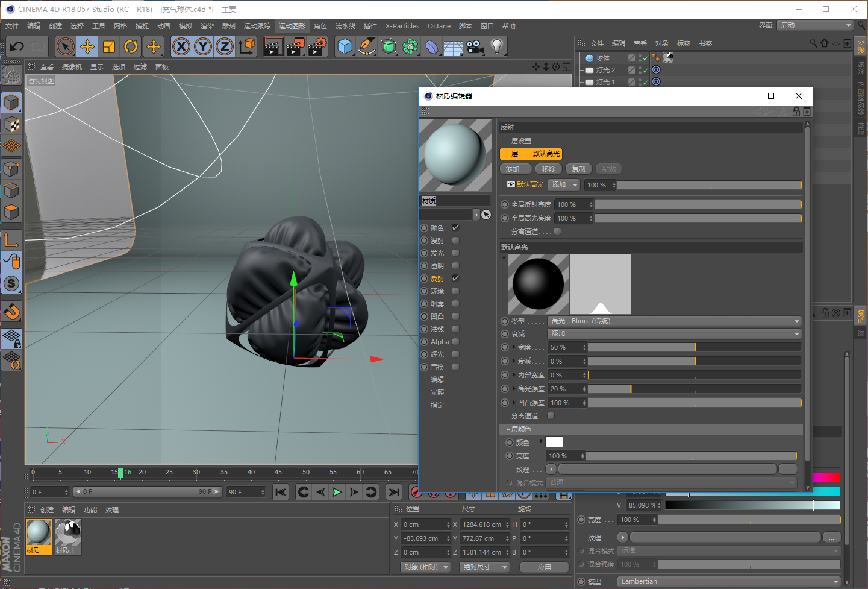Open the X-Particles menu
The height and width of the screenshot is (589, 868).
402,26
